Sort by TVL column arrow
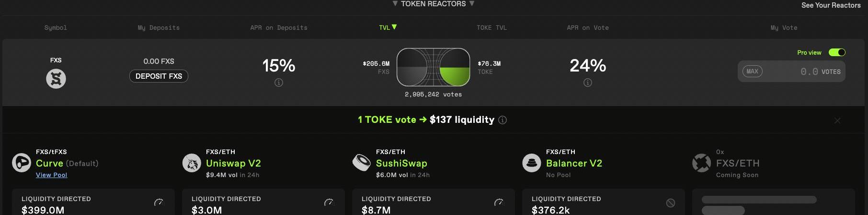This screenshot has height=215, width=868. [394, 27]
